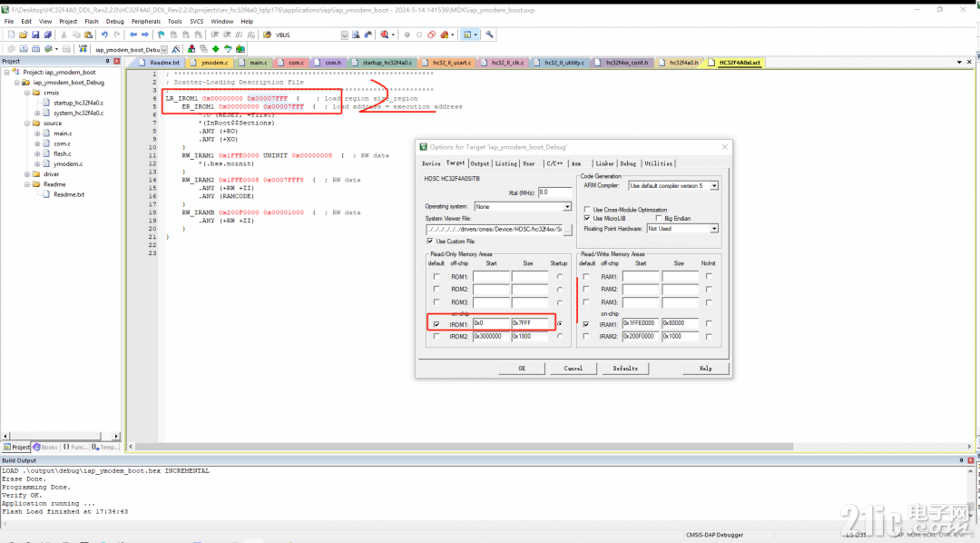Open the Operating system dropdown
The image size is (980, 543).
click(567, 206)
